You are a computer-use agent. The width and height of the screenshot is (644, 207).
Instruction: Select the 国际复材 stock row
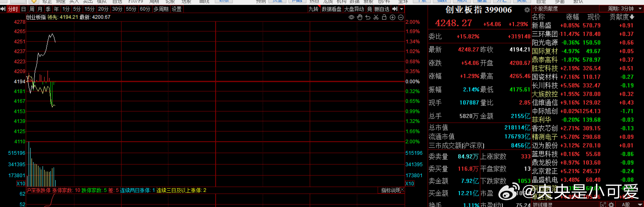pyautogui.click(x=588, y=51)
